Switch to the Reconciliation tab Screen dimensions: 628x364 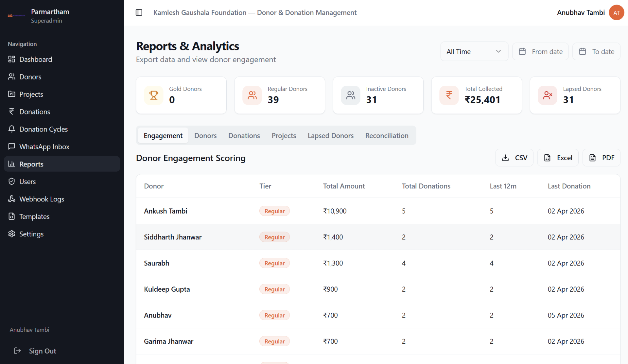[387, 135]
